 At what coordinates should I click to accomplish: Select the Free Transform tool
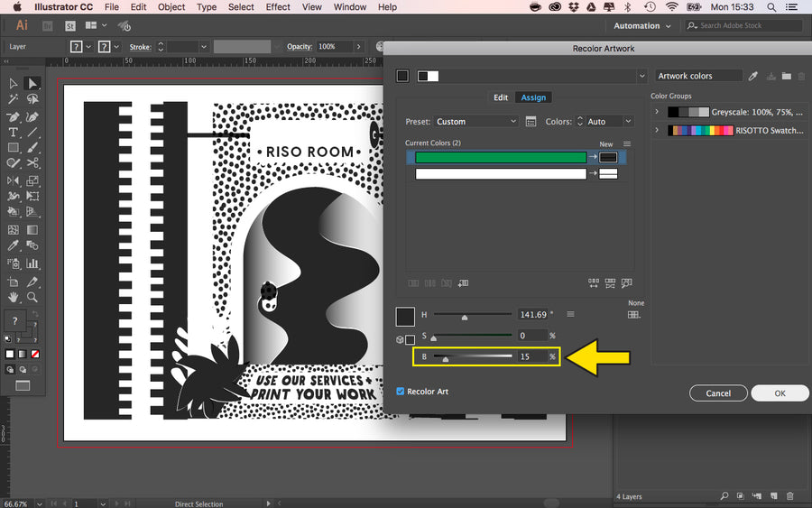[32, 197]
